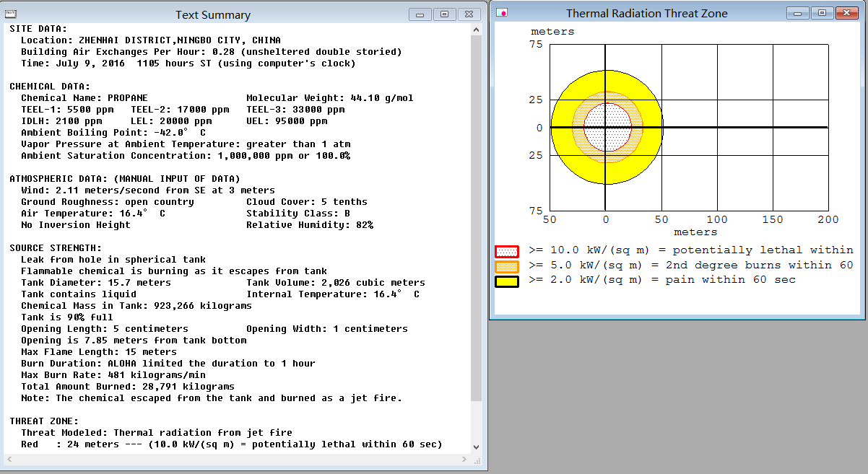Click the 'meters' label above the plot's vertical axis

(552, 32)
